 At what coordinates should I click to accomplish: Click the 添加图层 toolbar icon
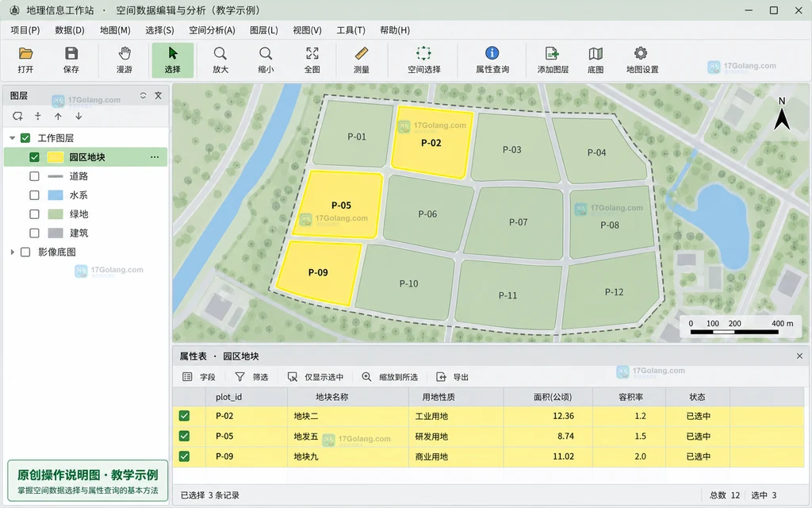click(553, 60)
